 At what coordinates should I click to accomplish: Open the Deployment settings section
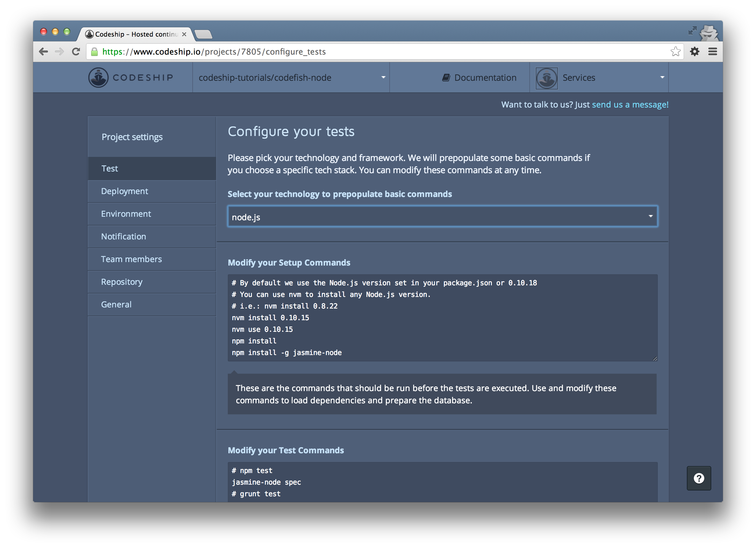click(124, 191)
